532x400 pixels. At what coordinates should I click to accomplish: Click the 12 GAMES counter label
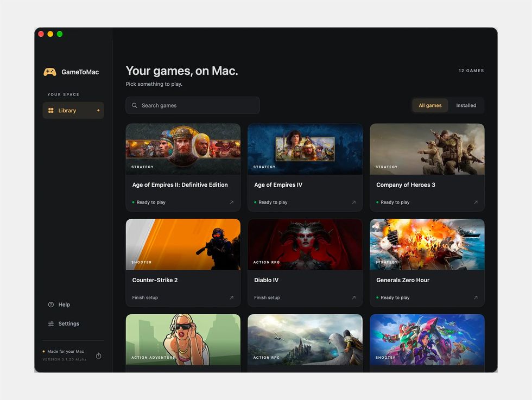click(471, 71)
